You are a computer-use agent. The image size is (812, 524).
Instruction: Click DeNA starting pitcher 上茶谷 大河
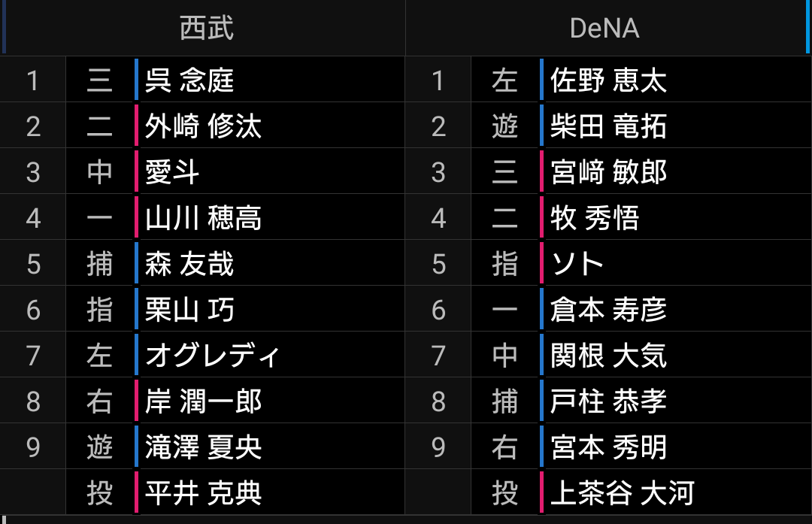(x=622, y=493)
